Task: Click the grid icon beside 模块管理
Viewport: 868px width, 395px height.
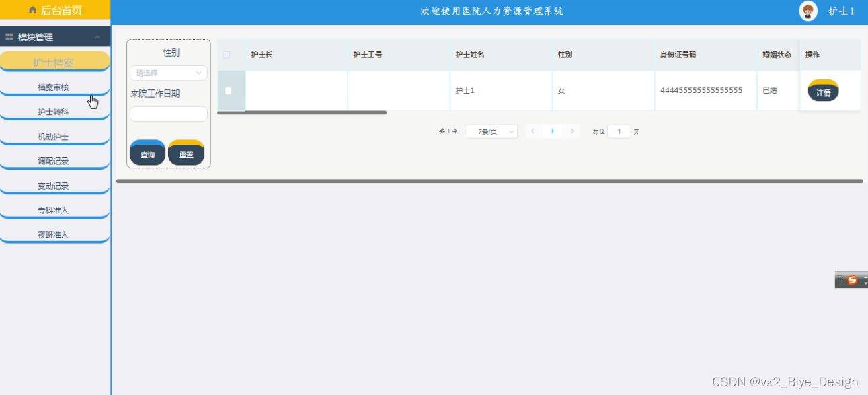Action: tap(9, 37)
